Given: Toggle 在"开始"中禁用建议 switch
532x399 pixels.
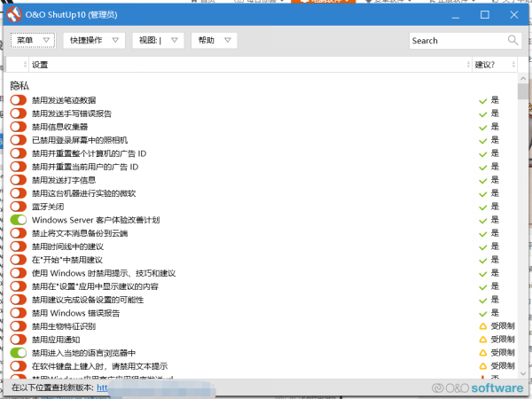Looking at the screenshot, I should (19, 260).
